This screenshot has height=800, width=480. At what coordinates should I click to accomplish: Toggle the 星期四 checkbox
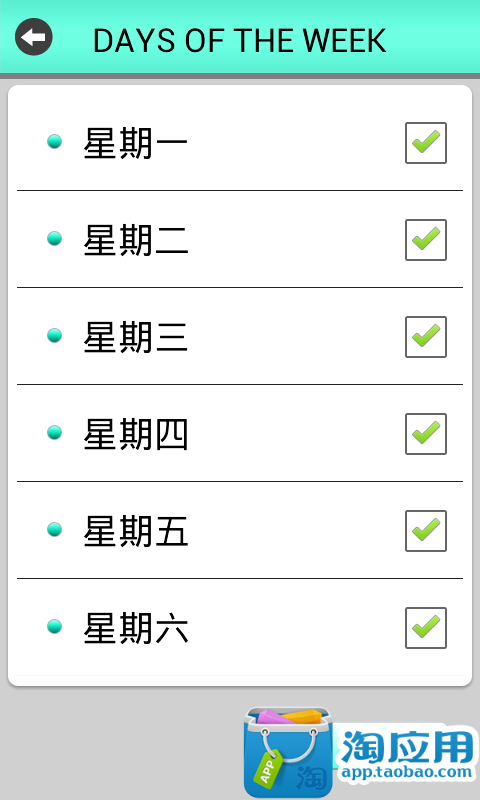click(x=426, y=434)
